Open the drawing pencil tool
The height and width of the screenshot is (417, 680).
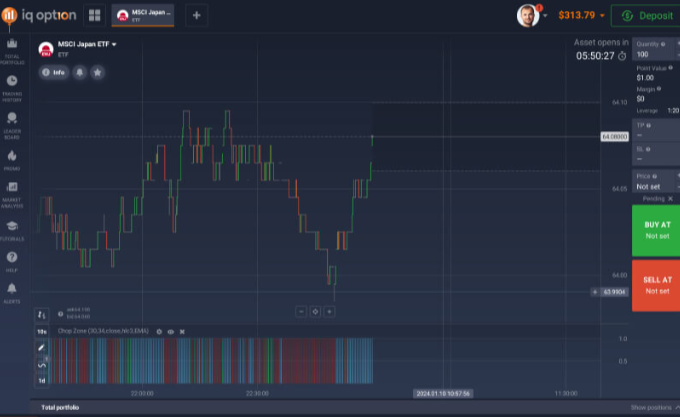[42, 347]
